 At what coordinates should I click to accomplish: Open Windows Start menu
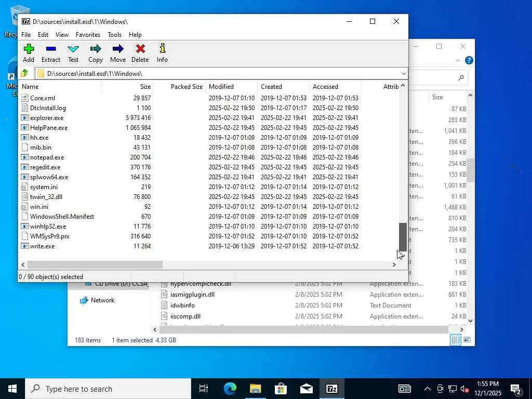[12, 389]
